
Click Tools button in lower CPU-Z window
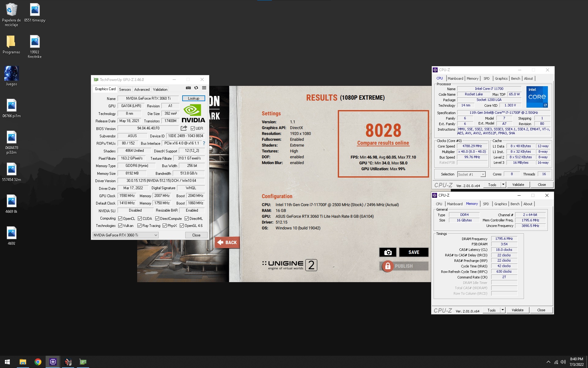tap(492, 310)
